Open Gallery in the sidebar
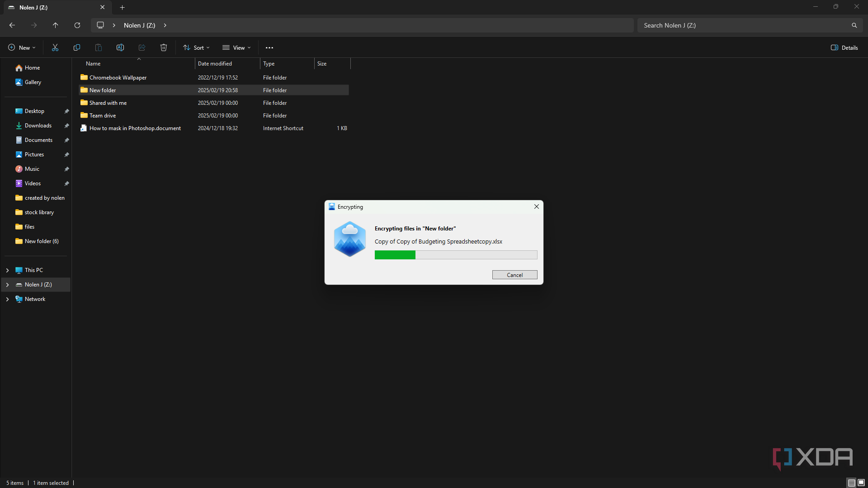 pyautogui.click(x=28, y=82)
